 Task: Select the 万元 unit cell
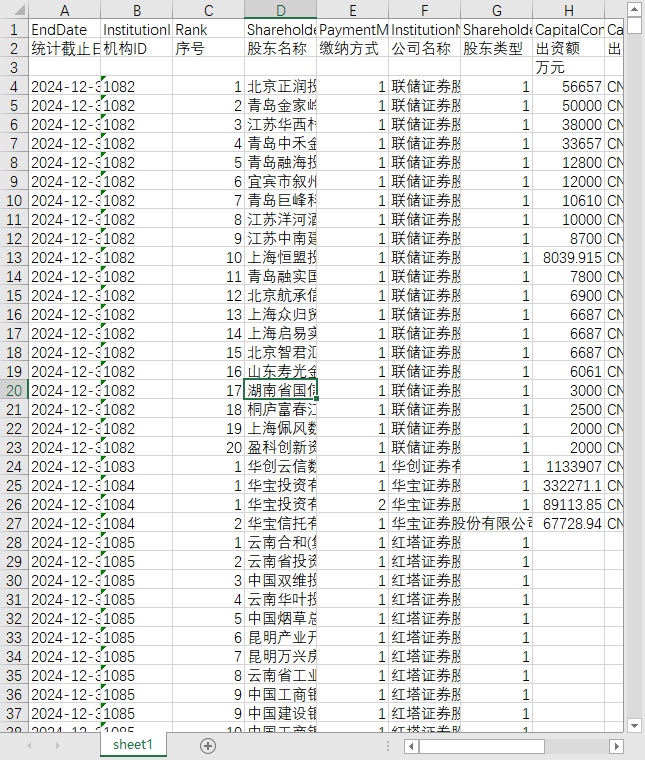point(568,67)
